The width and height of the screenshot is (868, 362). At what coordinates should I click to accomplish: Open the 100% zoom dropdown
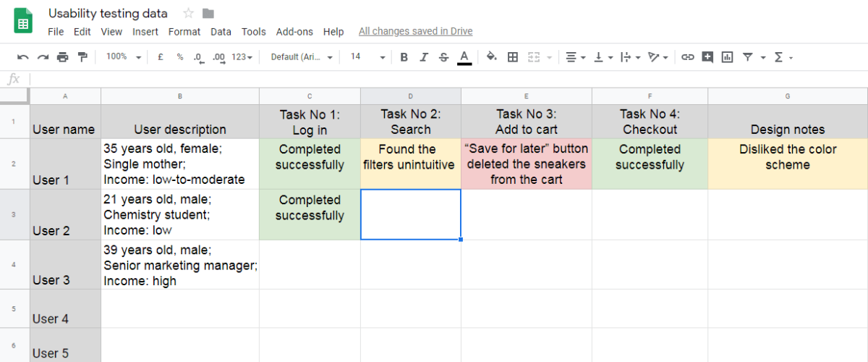pos(124,56)
